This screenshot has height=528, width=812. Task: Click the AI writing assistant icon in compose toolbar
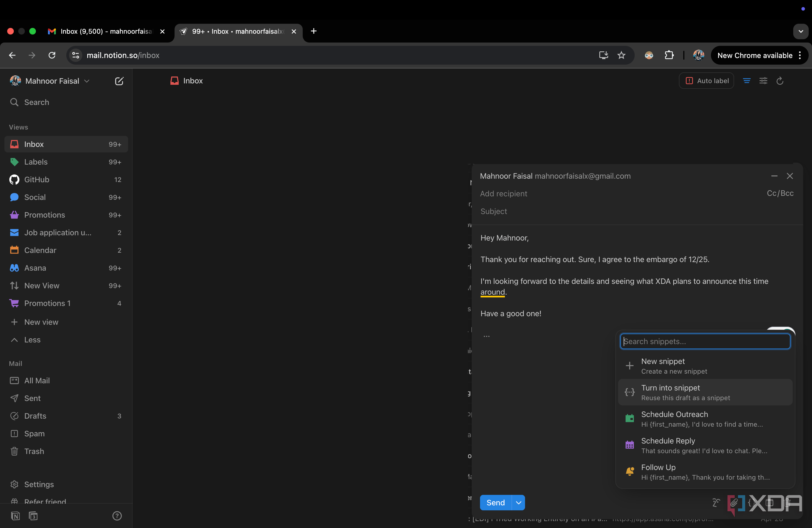716,502
